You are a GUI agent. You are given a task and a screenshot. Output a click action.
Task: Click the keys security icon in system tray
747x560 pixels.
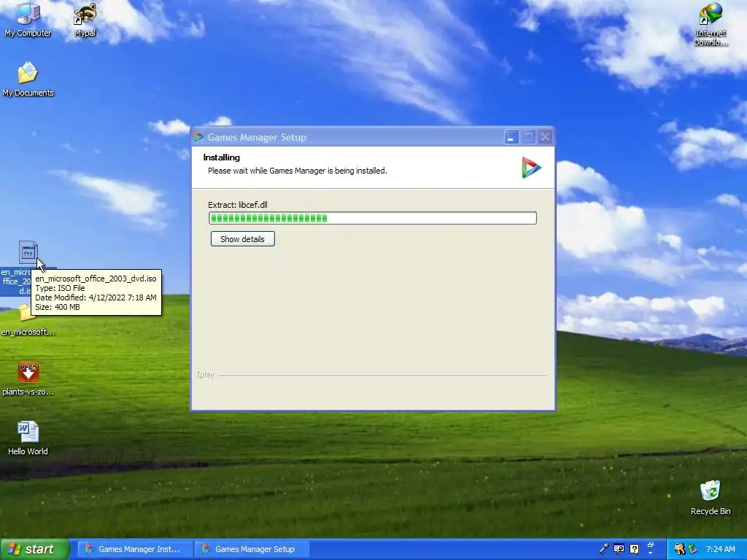[x=680, y=549]
